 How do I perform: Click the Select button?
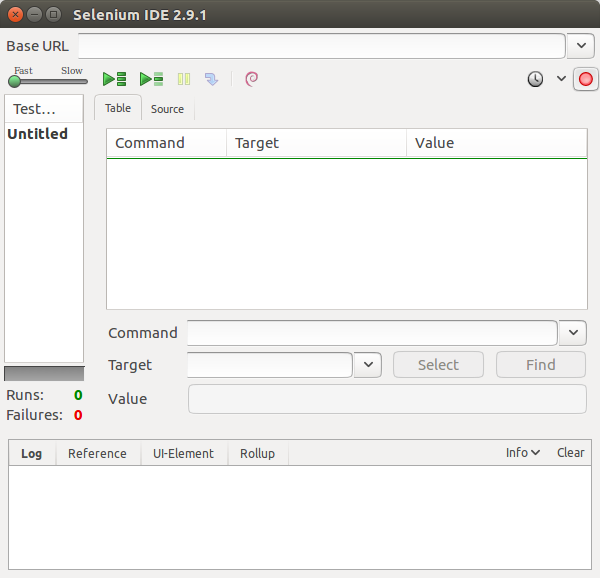(x=438, y=365)
